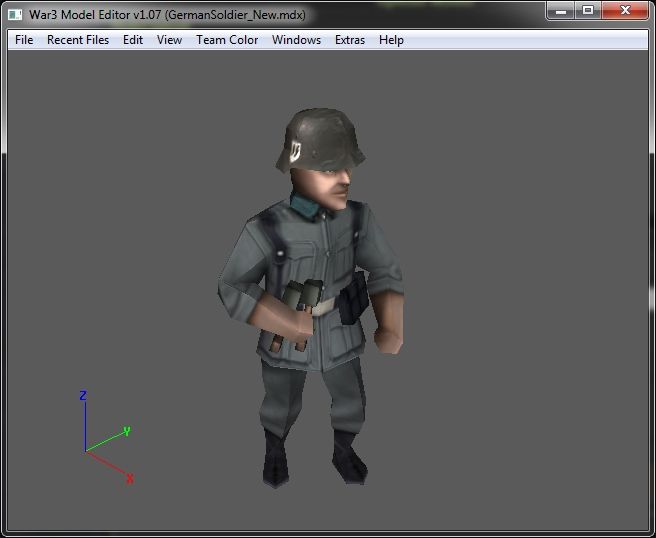Click the War3 Model Editor title bar icon
Screen dimensions: 656x538
[x=15, y=15]
